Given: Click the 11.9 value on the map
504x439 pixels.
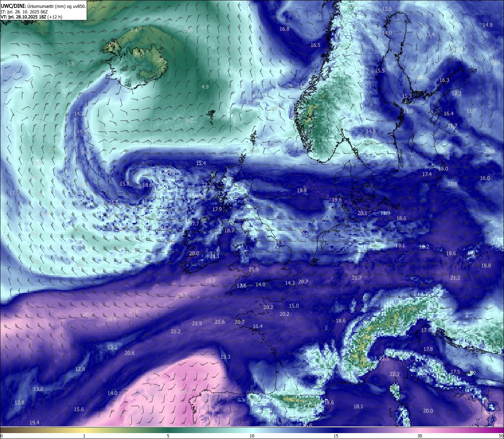Looking at the screenshot, I should (385, 213).
